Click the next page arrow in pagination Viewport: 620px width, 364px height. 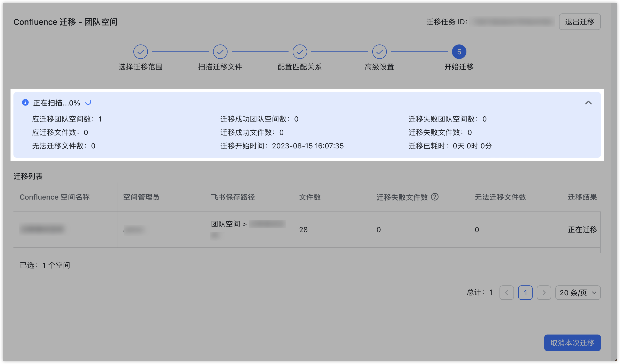(544, 293)
